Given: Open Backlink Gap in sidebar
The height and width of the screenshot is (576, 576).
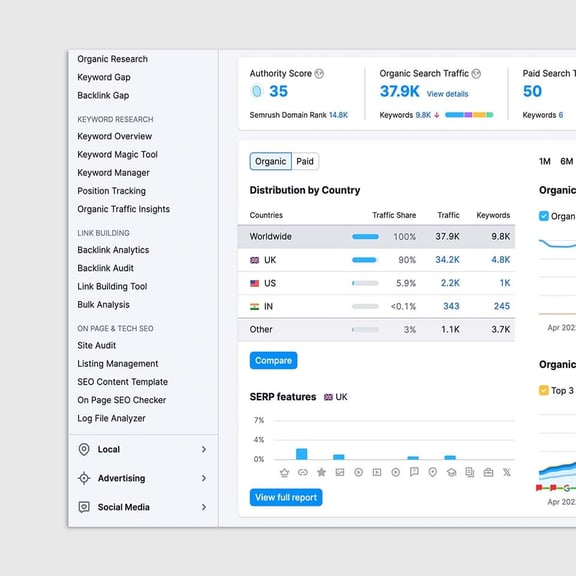Looking at the screenshot, I should click(103, 96).
